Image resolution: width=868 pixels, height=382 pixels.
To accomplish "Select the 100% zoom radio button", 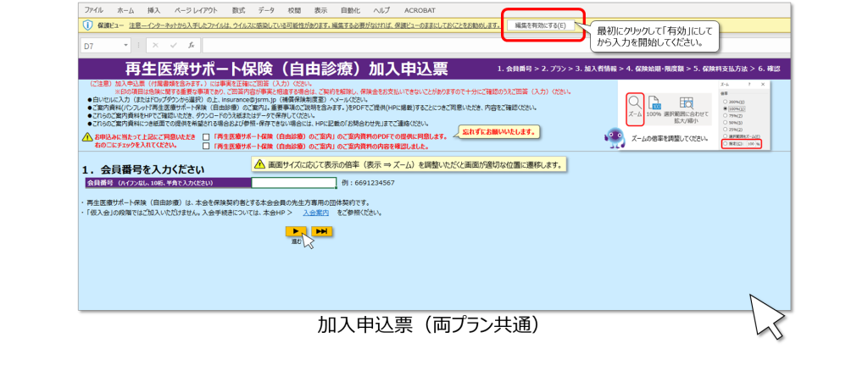I will click(x=726, y=109).
